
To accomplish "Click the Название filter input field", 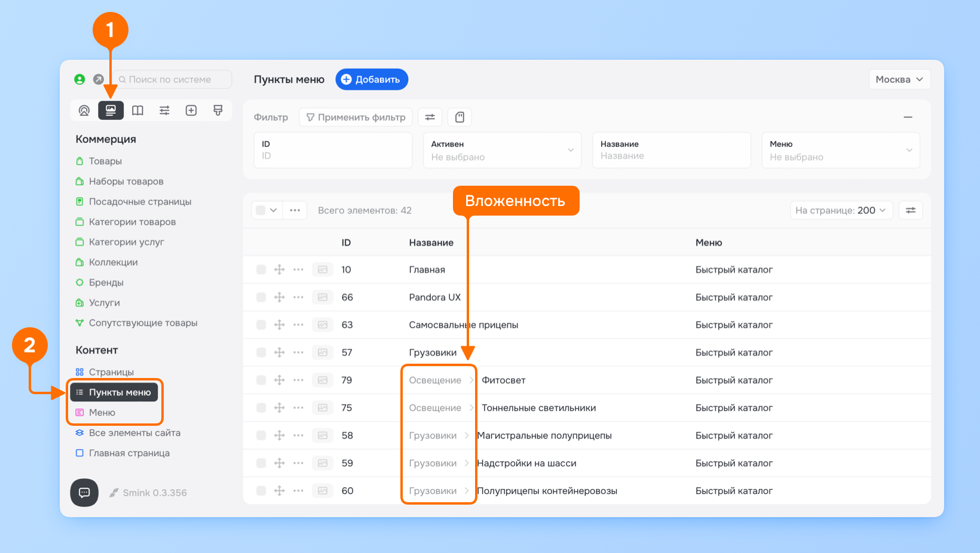I will coord(672,150).
